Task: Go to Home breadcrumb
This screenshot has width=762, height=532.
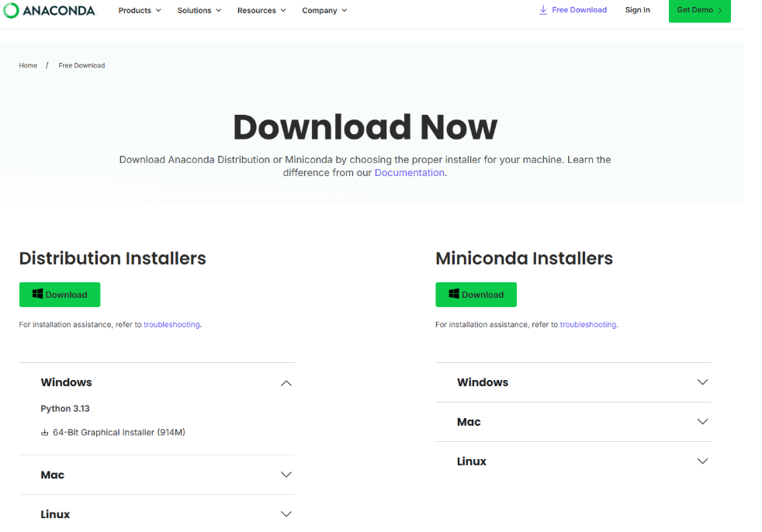Action: click(28, 65)
